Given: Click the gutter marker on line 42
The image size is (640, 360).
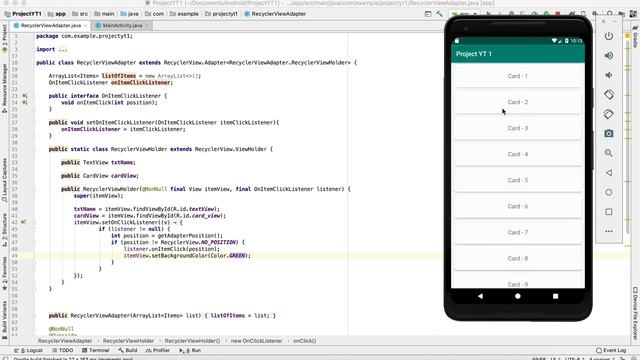Looking at the screenshot, I should pyautogui.click(x=24, y=222).
